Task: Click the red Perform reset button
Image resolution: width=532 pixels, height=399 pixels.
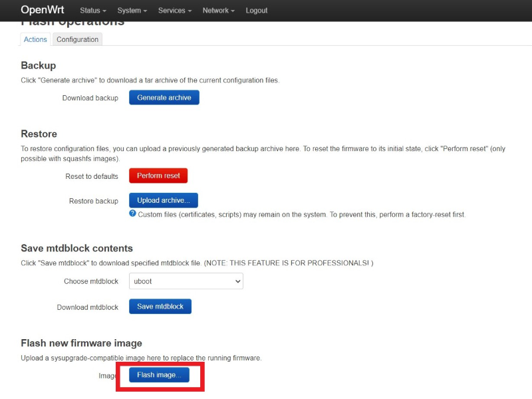Action: [x=158, y=176]
